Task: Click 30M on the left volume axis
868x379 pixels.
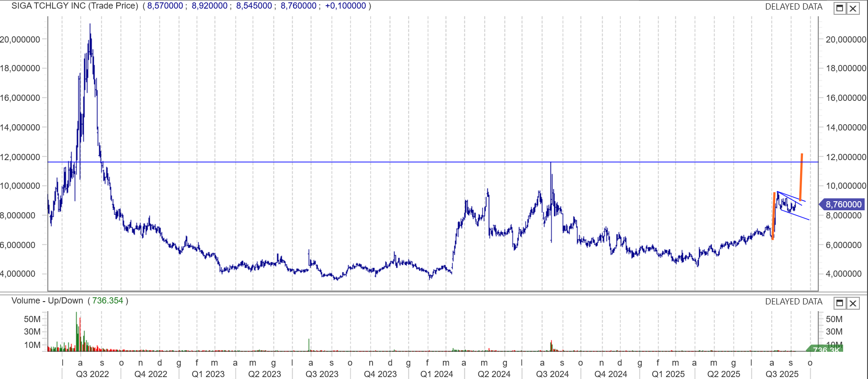Action: [32, 332]
